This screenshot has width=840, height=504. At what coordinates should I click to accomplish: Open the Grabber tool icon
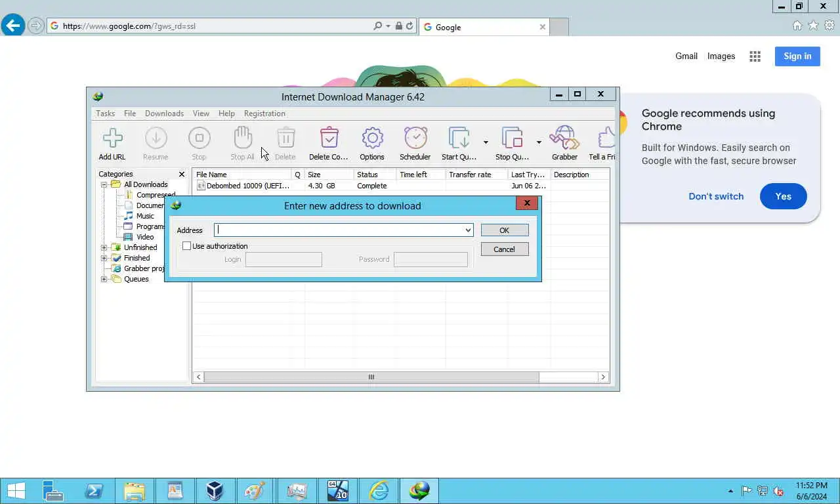564,138
